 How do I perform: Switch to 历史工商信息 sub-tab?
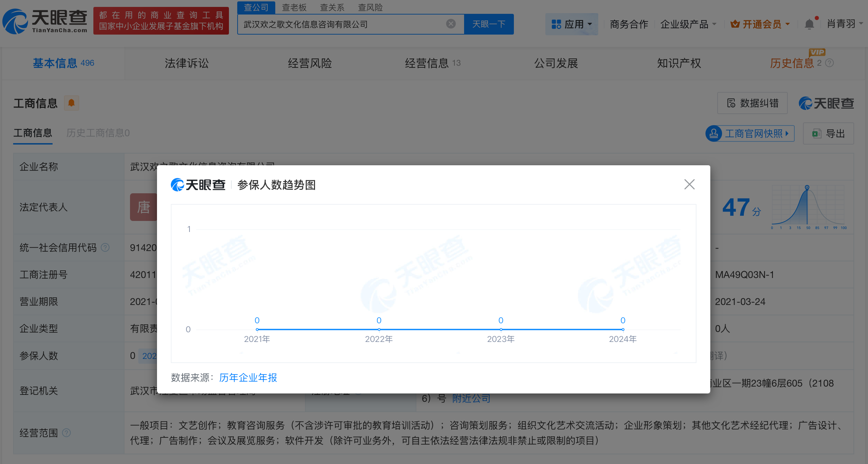pos(98,133)
